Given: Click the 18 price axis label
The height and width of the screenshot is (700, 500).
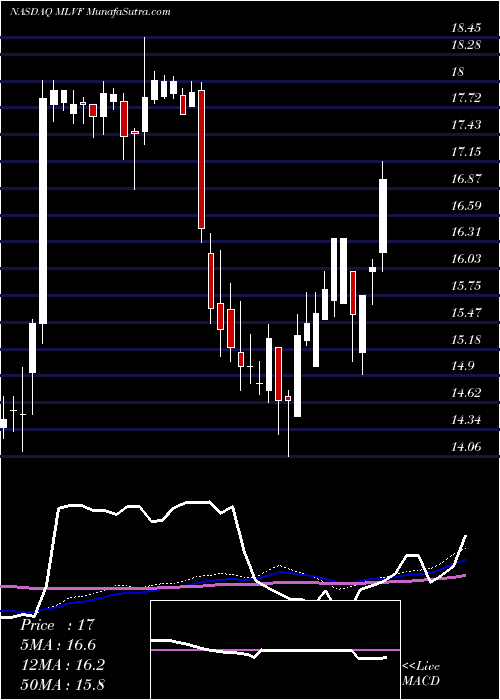Looking at the screenshot, I should click(458, 71).
